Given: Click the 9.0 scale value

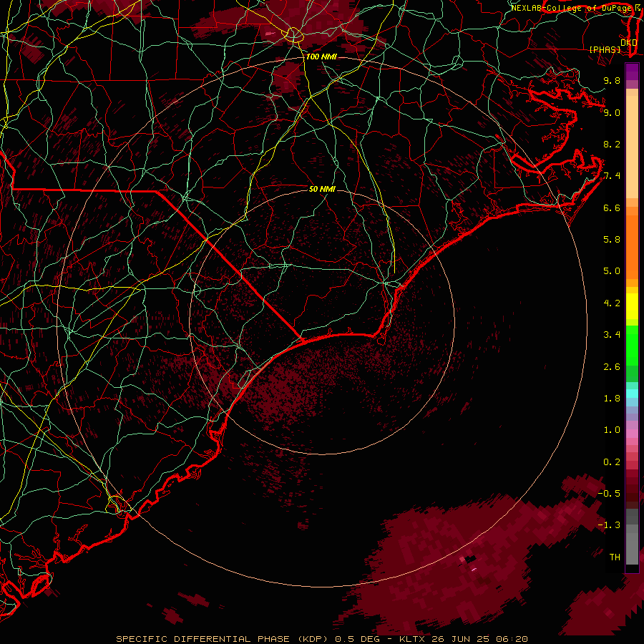Looking at the screenshot, I should pyautogui.click(x=612, y=112).
